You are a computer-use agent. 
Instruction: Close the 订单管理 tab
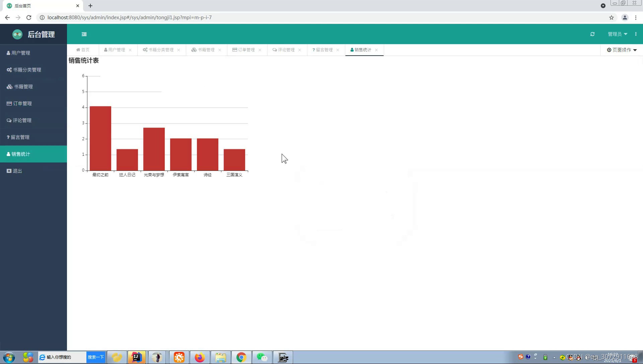(x=260, y=50)
